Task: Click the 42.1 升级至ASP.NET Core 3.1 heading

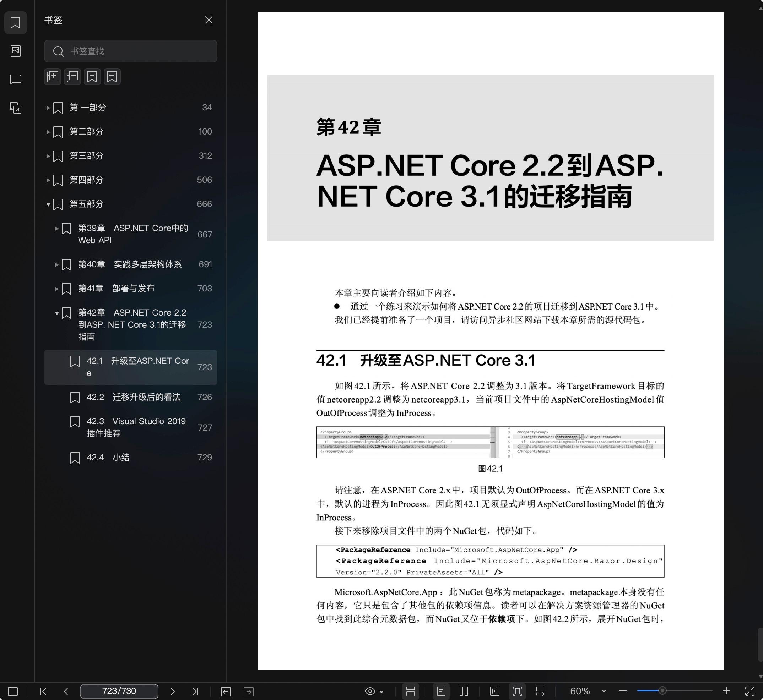Action: (x=426, y=360)
